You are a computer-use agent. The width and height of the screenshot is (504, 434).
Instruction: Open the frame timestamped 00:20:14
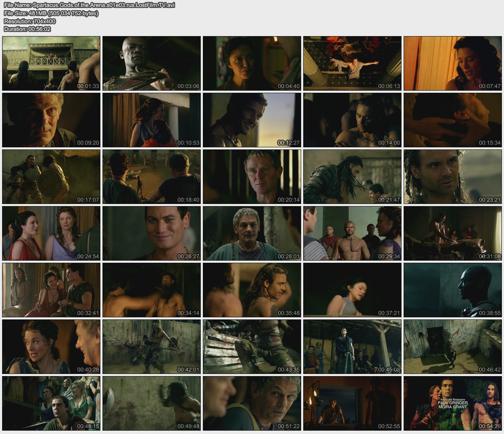pos(252,177)
